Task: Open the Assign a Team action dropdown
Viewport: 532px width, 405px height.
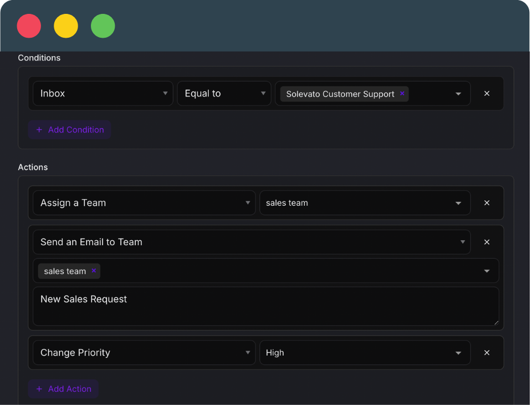Action: (x=144, y=203)
